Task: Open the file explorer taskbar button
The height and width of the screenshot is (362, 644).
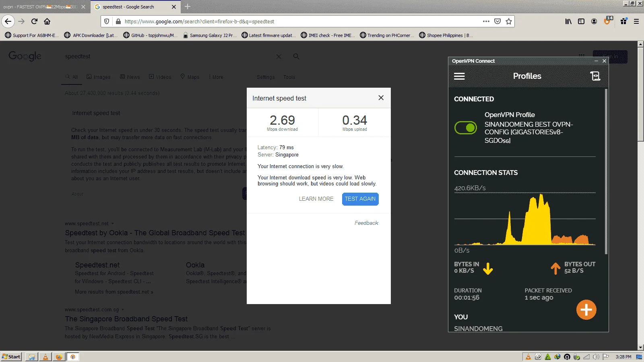Action: [x=32, y=357]
